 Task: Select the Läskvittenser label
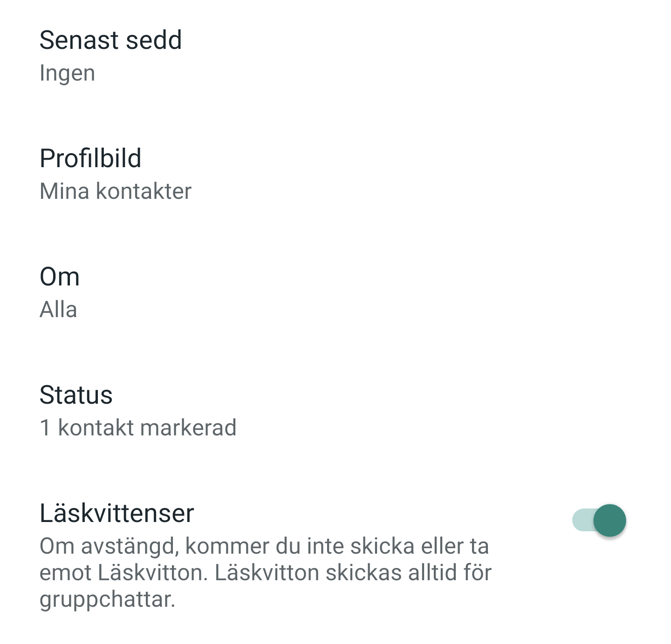[116, 513]
